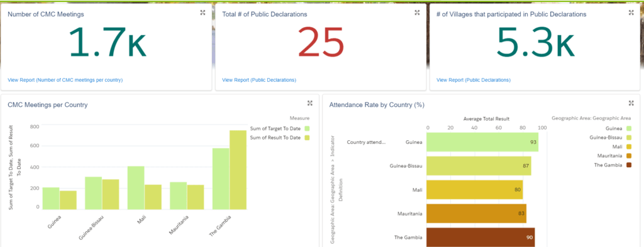The height and width of the screenshot is (247, 644).
Task: Open the Number of CMC meetings per country report
Action: 65,80
